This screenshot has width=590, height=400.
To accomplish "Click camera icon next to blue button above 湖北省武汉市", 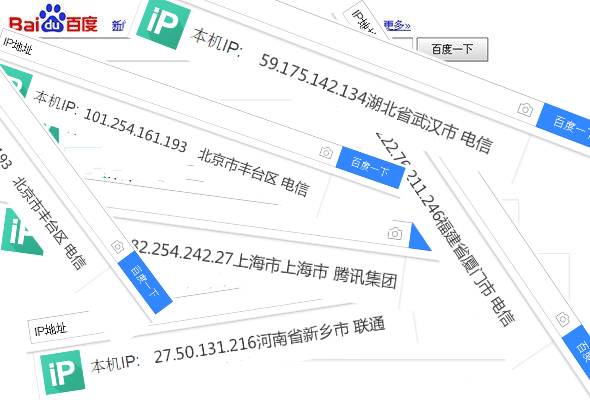I will click(x=525, y=110).
